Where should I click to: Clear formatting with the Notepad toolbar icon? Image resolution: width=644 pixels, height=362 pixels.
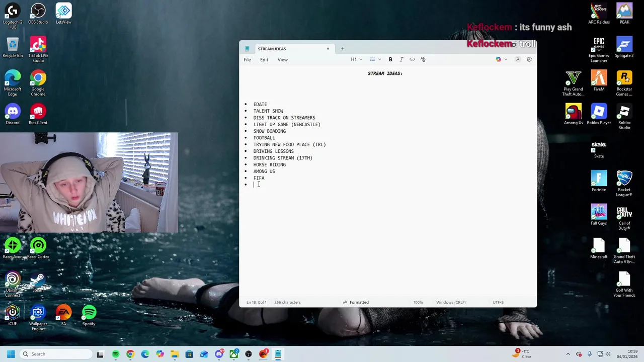pos(423,59)
